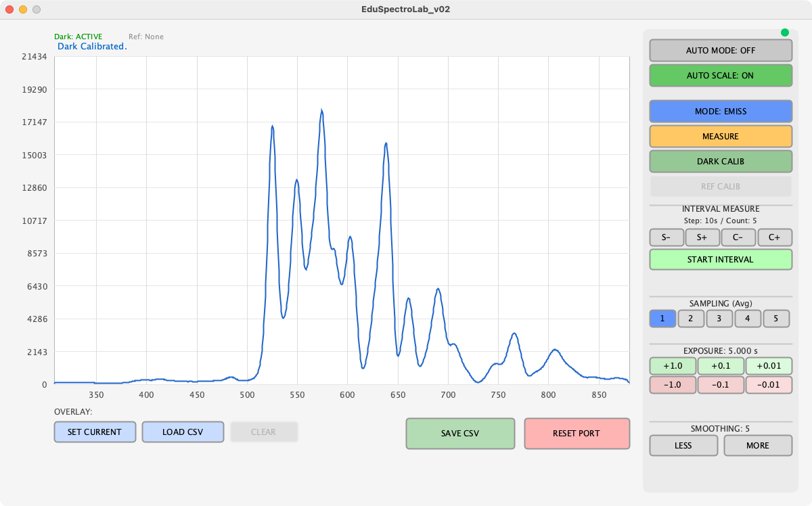Decrease interval step with S-
Screen dimensions: 812x506
(667, 237)
